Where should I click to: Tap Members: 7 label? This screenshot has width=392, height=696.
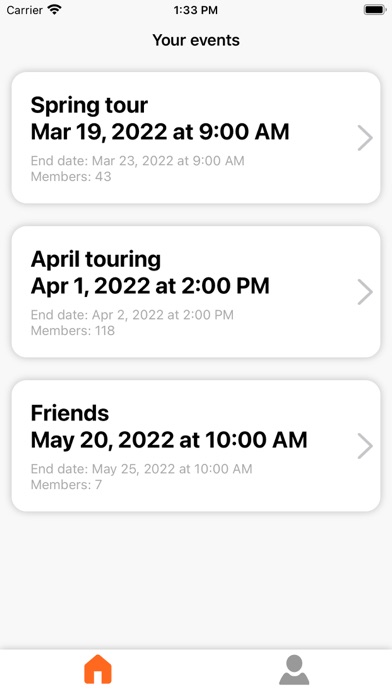tap(66, 485)
